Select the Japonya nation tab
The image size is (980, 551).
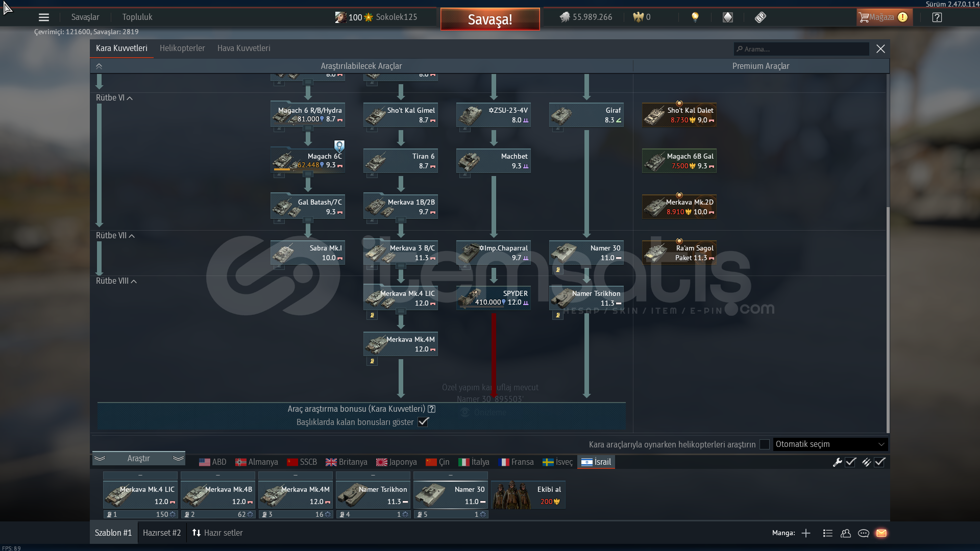[397, 462]
